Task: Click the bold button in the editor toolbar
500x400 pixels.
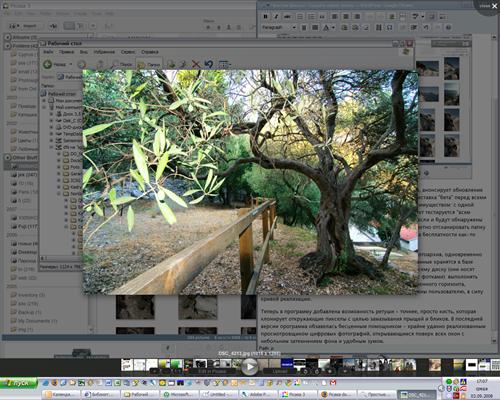Action: click(x=266, y=16)
